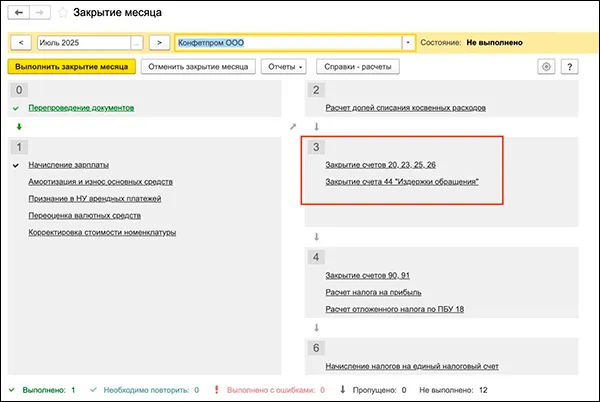600x402 pixels.
Task: Open Закрытие счетов 20, 23, 25, 26
Action: [x=381, y=164]
